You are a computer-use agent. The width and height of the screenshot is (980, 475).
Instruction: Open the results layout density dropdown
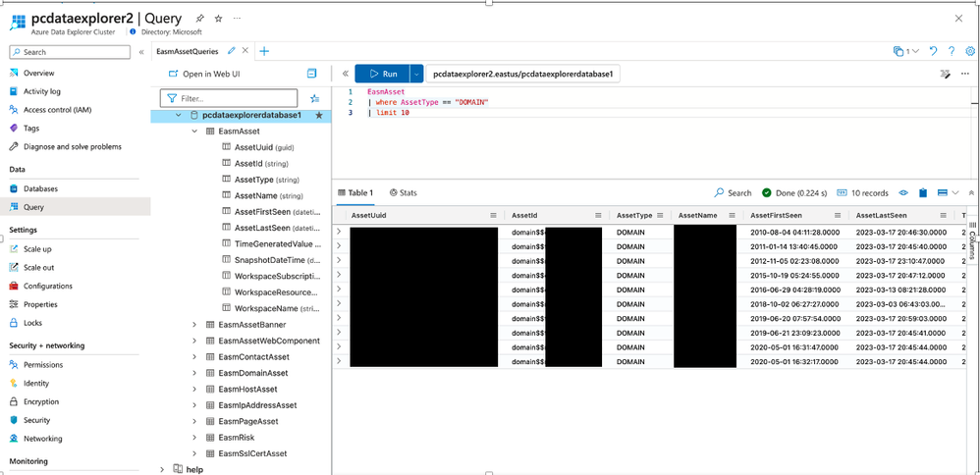tap(949, 193)
